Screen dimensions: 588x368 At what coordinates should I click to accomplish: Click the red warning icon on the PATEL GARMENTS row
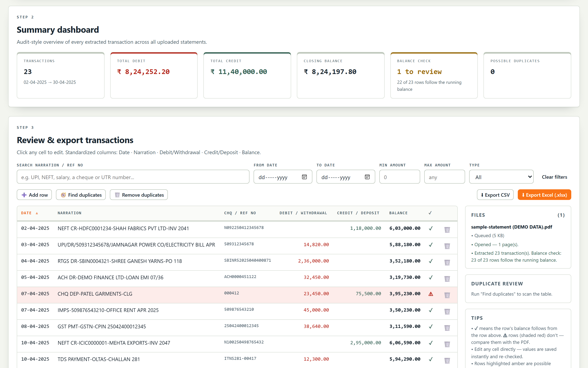[x=431, y=294]
